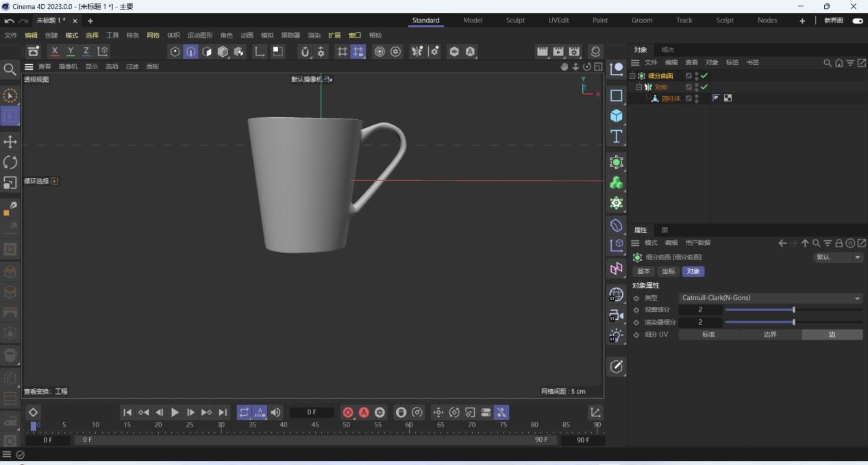Open the 默认 layout dropdown in attributes
The height and width of the screenshot is (465, 868).
pos(838,257)
